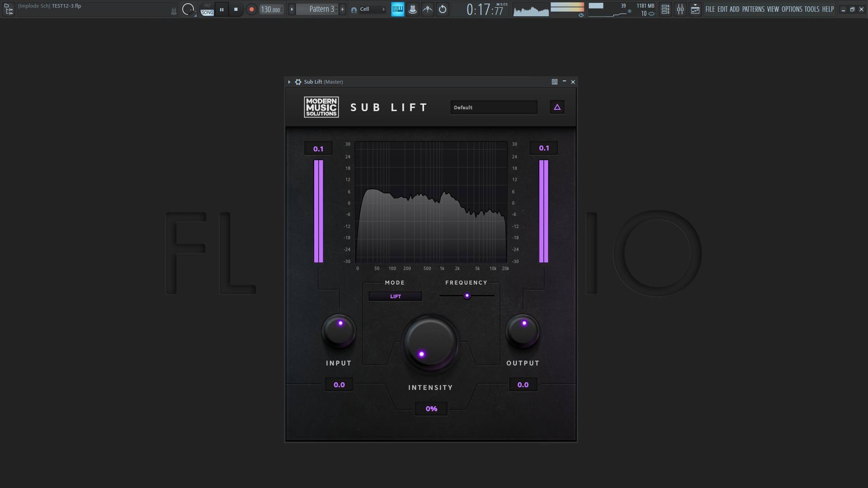Screen dimensions: 868x488
Task: Click the Modern Music Solutions logo
Action: pos(321,107)
